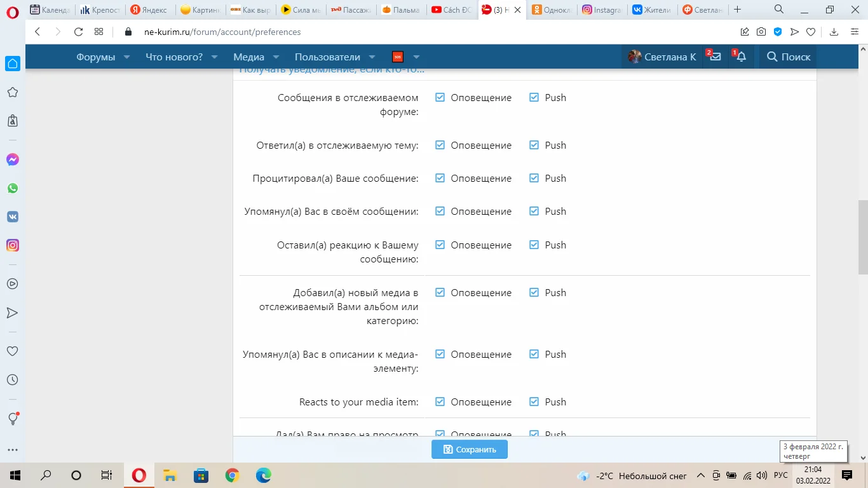Toggle Push for Упомянул(а) Вас в описании к медиа-элементу

[x=534, y=354]
